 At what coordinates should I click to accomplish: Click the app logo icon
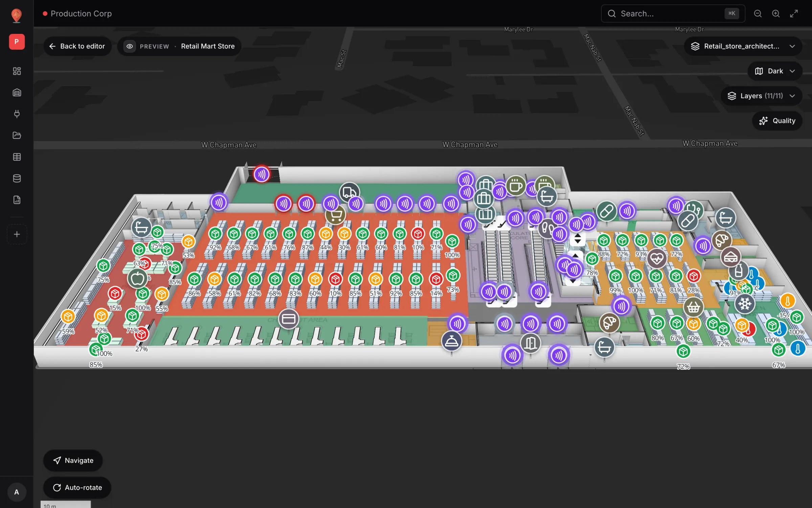point(17,15)
